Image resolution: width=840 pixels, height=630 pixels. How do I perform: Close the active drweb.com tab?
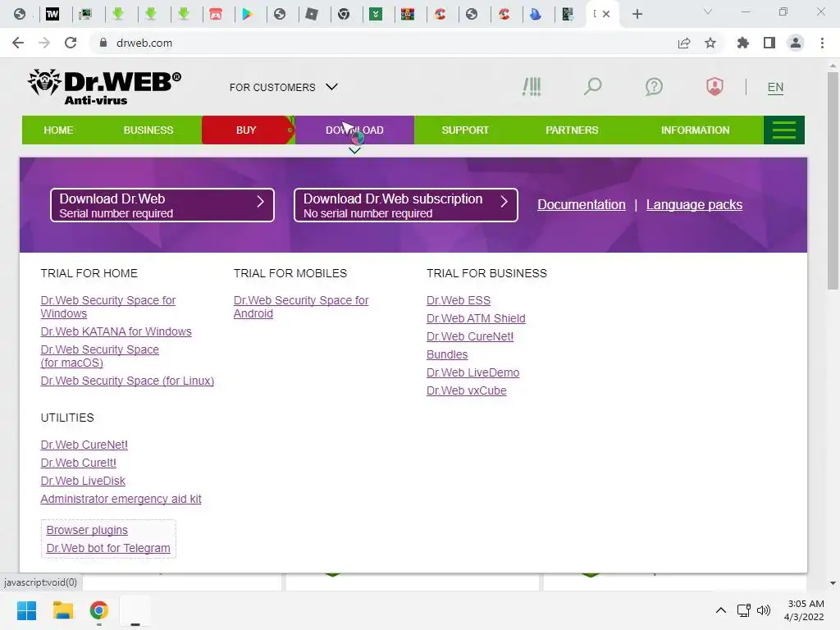pyautogui.click(x=606, y=14)
